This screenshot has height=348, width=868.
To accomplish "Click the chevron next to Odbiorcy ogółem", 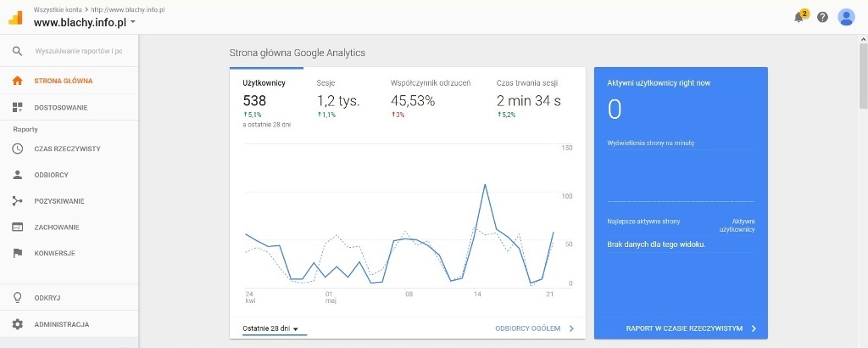I will pyautogui.click(x=572, y=328).
